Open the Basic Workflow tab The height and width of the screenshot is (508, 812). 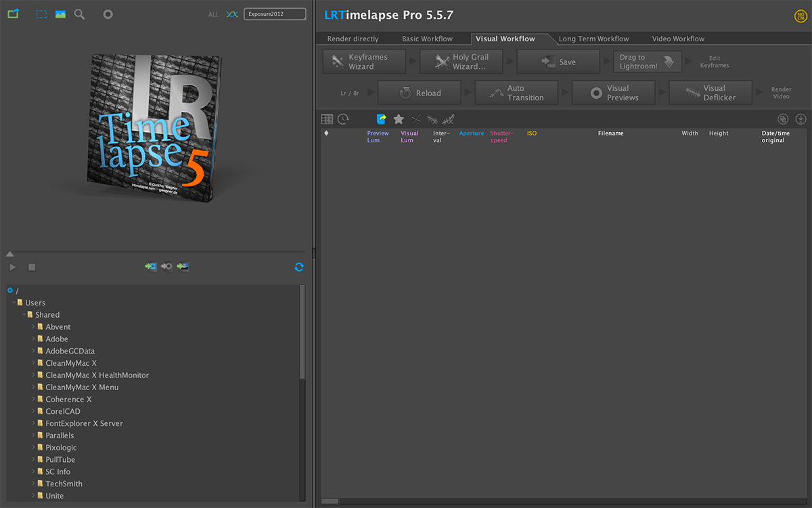tap(427, 39)
